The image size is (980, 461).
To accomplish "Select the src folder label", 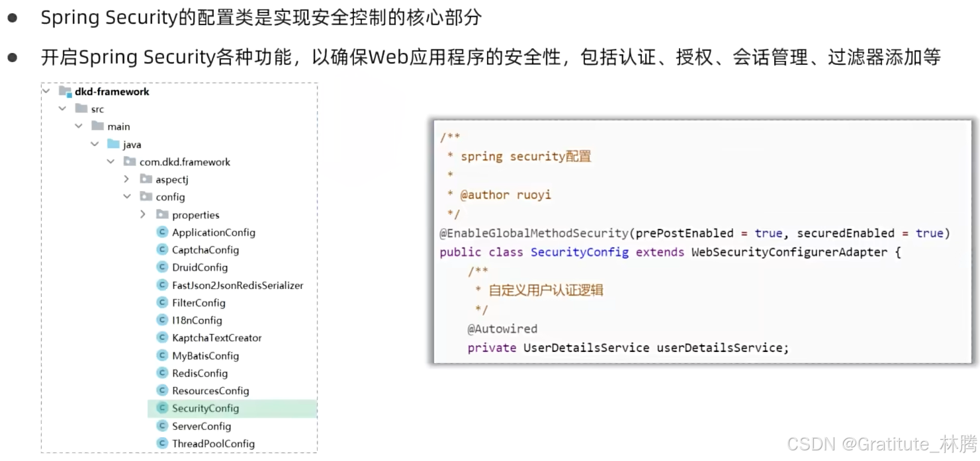I will 97,109.
